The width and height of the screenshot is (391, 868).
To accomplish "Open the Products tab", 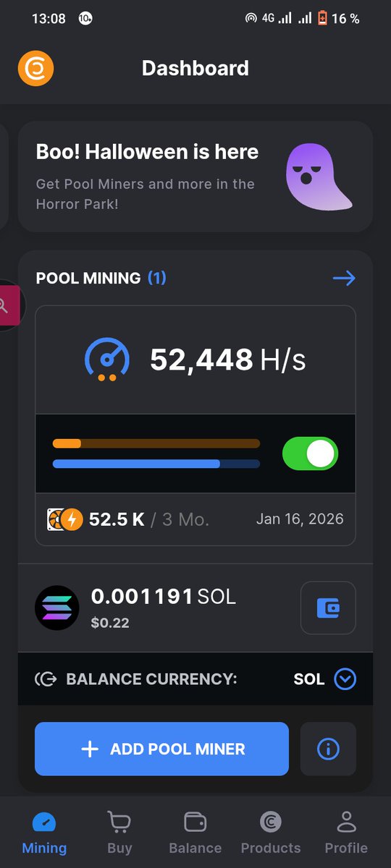I will [271, 833].
